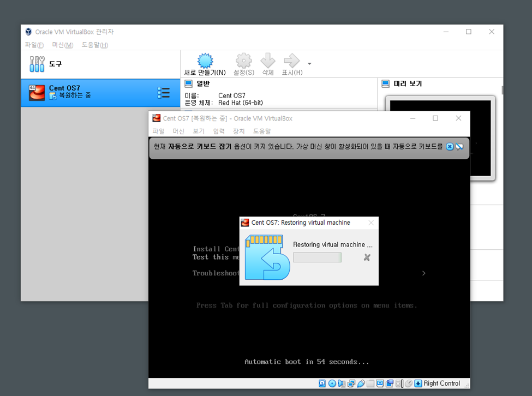Image resolution: width=532 pixels, height=396 pixels.
Task: Click the 'Automatic boot in 54 seconds' text
Action: tap(307, 362)
